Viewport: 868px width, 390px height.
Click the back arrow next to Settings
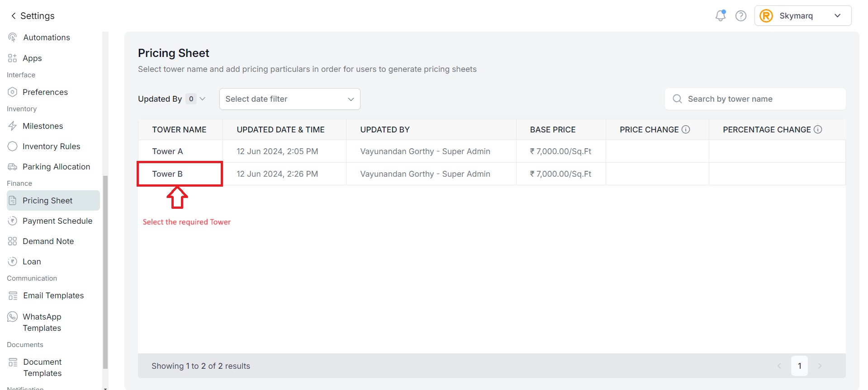click(x=13, y=16)
